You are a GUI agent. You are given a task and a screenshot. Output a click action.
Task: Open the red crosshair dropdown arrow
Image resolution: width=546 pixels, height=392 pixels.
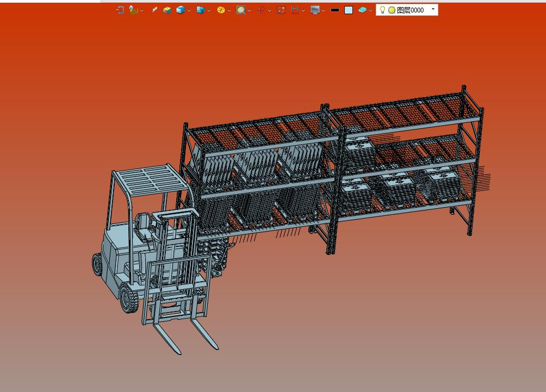[270, 10]
